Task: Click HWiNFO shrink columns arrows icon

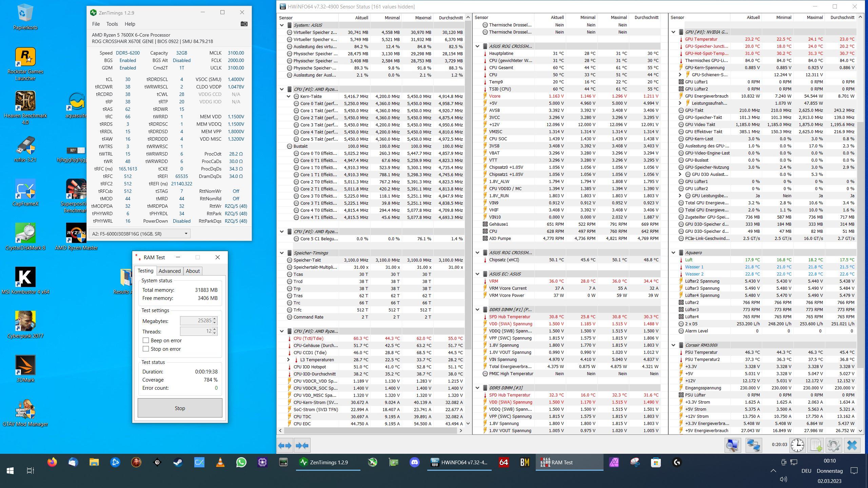Action: pos(302,446)
